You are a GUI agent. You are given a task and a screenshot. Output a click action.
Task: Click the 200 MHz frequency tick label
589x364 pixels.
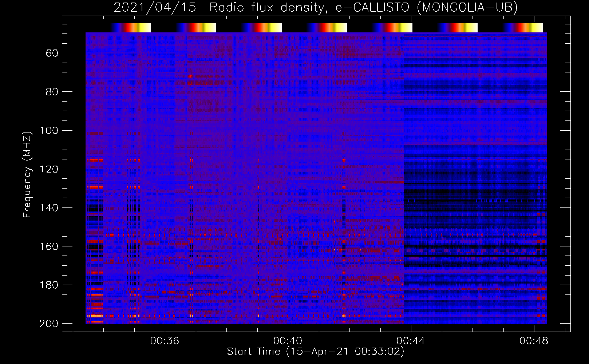pyautogui.click(x=49, y=324)
